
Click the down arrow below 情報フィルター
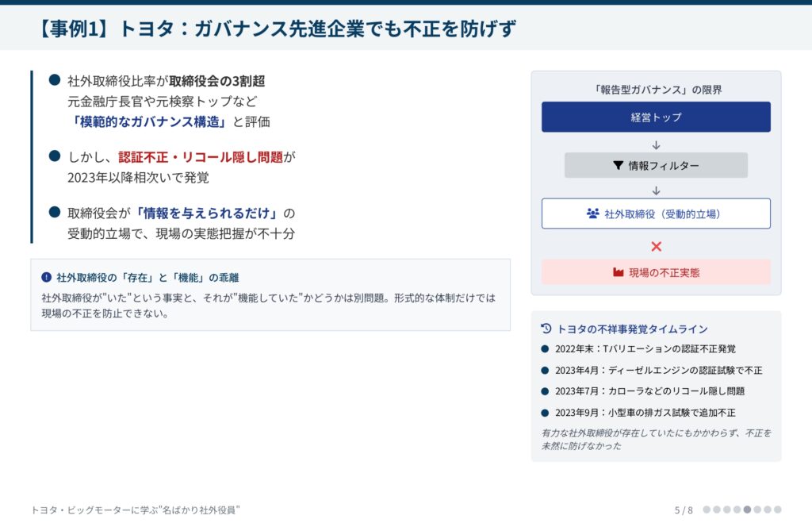click(x=656, y=190)
